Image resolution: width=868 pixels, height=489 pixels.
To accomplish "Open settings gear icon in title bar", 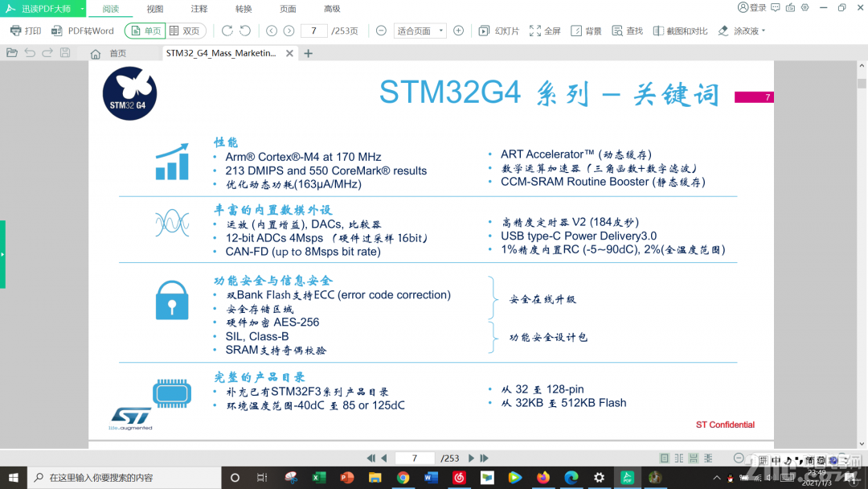I will pos(805,8).
